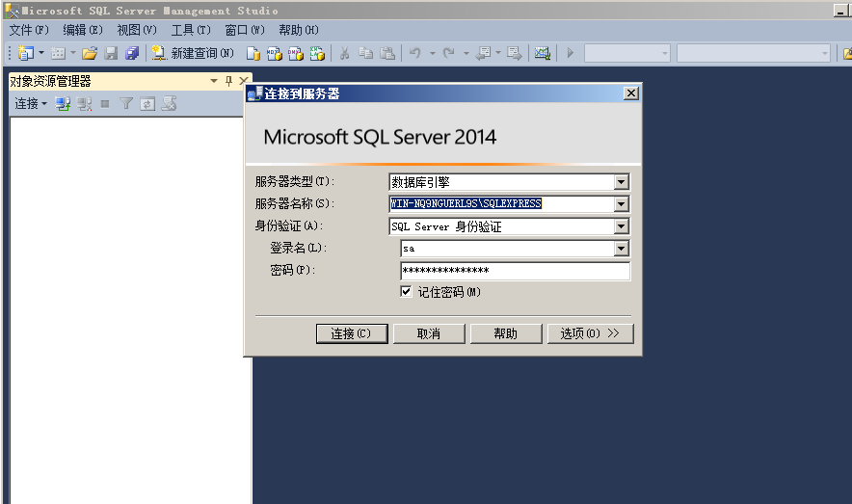Click the Analysis Services MDX Query icon

(275, 53)
